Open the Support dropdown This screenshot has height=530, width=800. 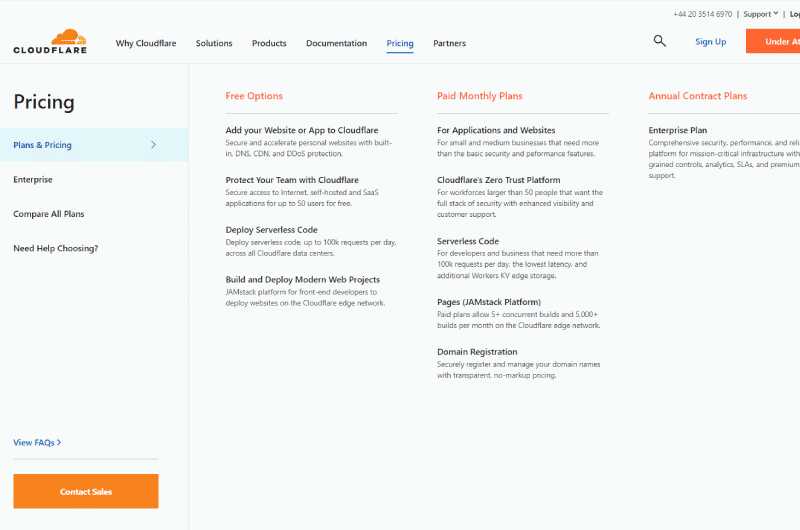761,14
